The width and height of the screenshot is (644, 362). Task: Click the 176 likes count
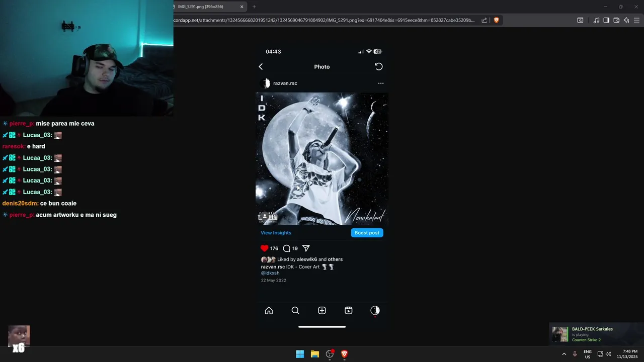tap(274, 248)
